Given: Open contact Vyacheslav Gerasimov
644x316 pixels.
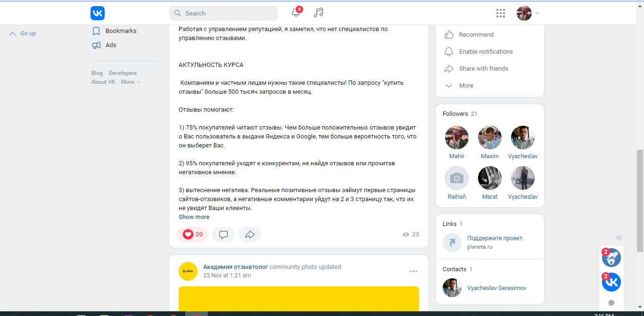Looking at the screenshot, I should [x=496, y=288].
